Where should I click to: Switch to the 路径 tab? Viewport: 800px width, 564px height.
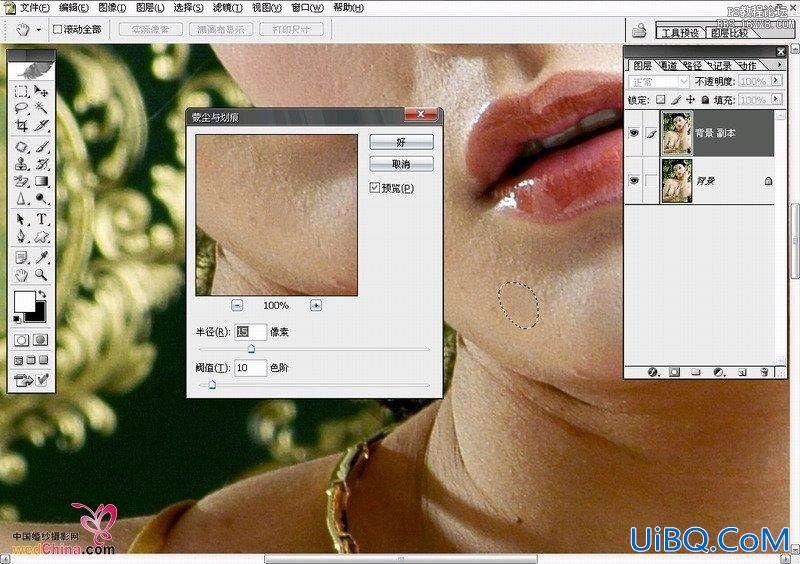[693, 65]
